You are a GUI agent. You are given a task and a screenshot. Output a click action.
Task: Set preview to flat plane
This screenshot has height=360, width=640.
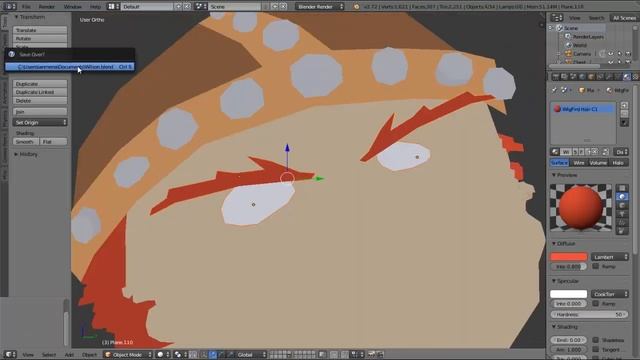(x=622, y=188)
